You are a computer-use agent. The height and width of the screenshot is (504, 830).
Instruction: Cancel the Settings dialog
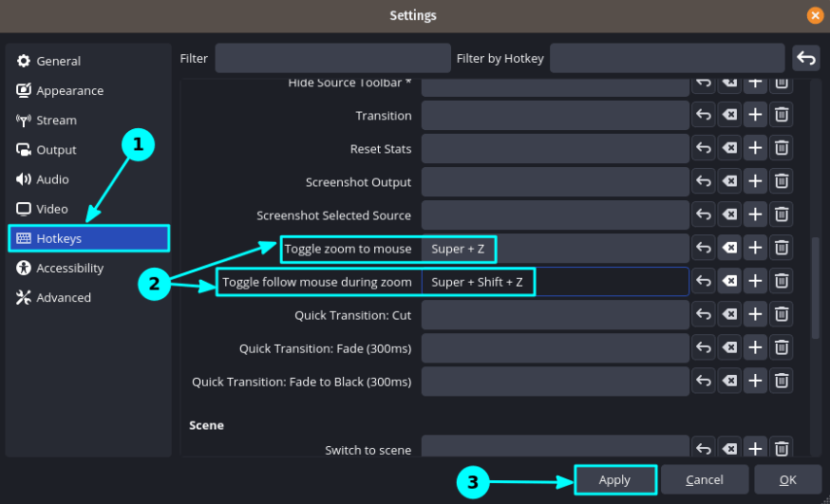click(705, 480)
